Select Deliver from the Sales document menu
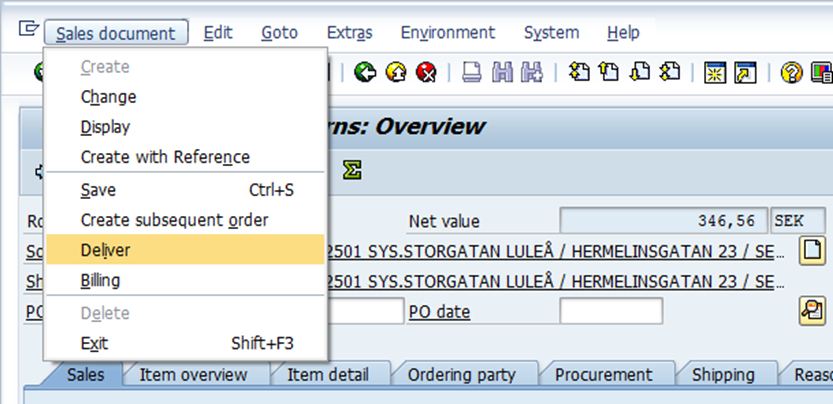The image size is (833, 404). point(105,250)
